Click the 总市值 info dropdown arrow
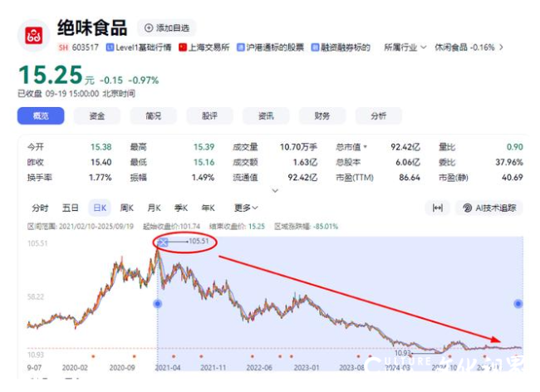 click(366, 147)
